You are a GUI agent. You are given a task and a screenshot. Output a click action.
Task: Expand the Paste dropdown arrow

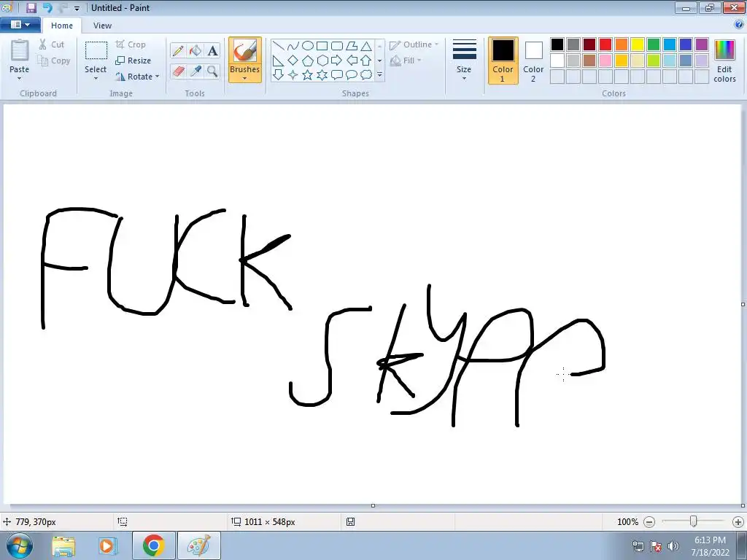pyautogui.click(x=20, y=79)
